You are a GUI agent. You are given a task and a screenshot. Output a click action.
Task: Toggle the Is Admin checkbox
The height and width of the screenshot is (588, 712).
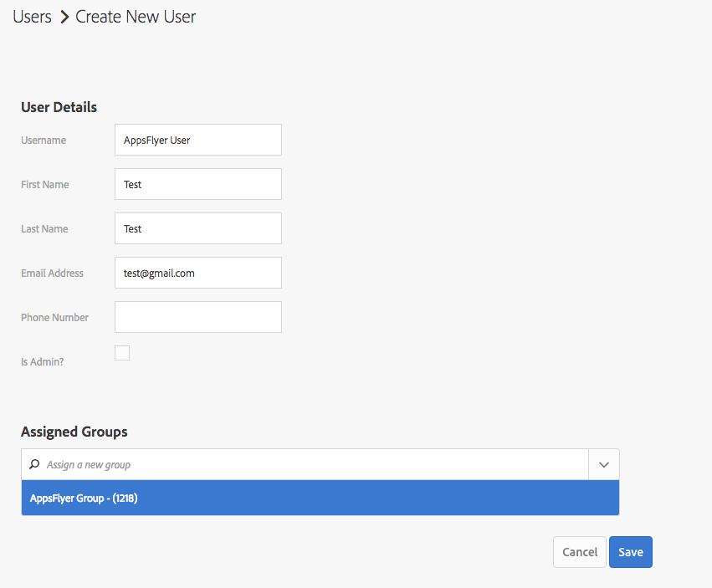(122, 353)
